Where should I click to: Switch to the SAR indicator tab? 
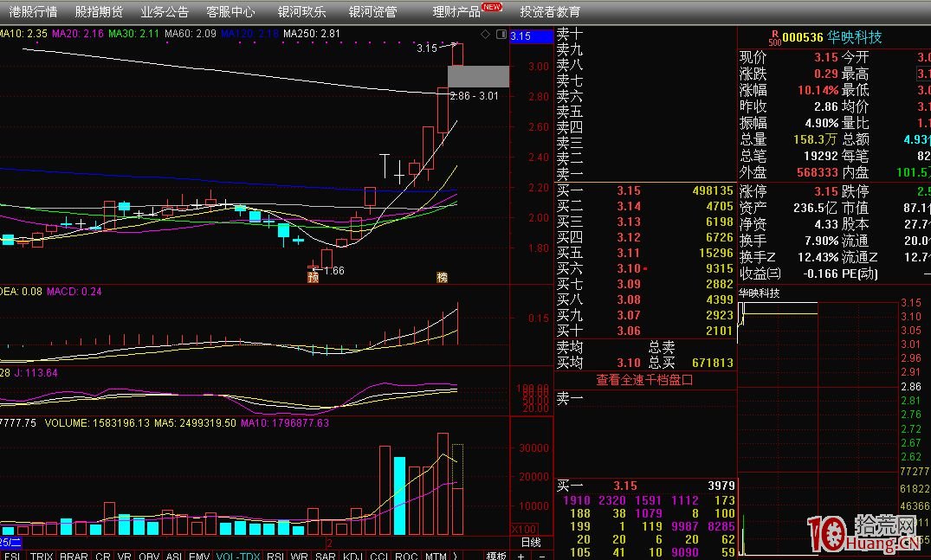[x=326, y=556]
